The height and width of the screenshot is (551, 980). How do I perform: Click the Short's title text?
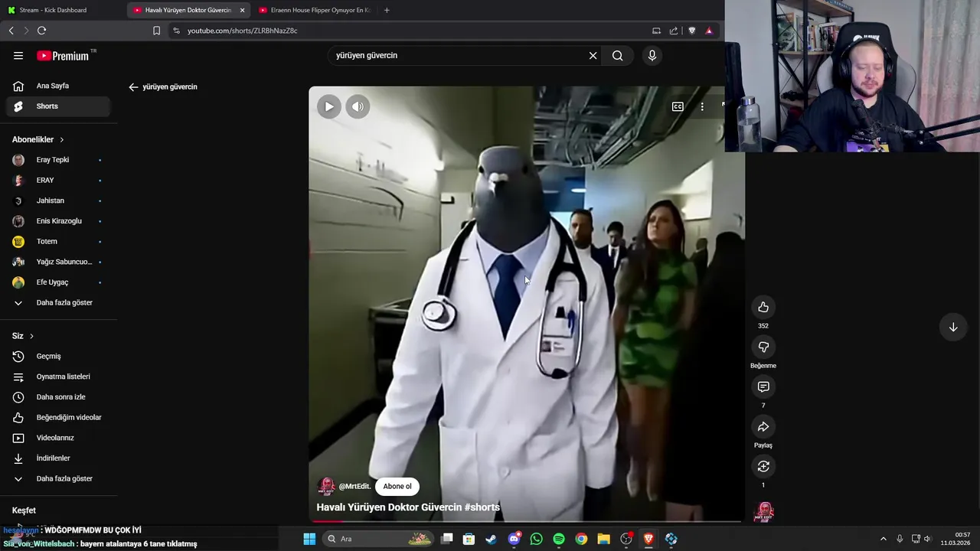tap(408, 507)
